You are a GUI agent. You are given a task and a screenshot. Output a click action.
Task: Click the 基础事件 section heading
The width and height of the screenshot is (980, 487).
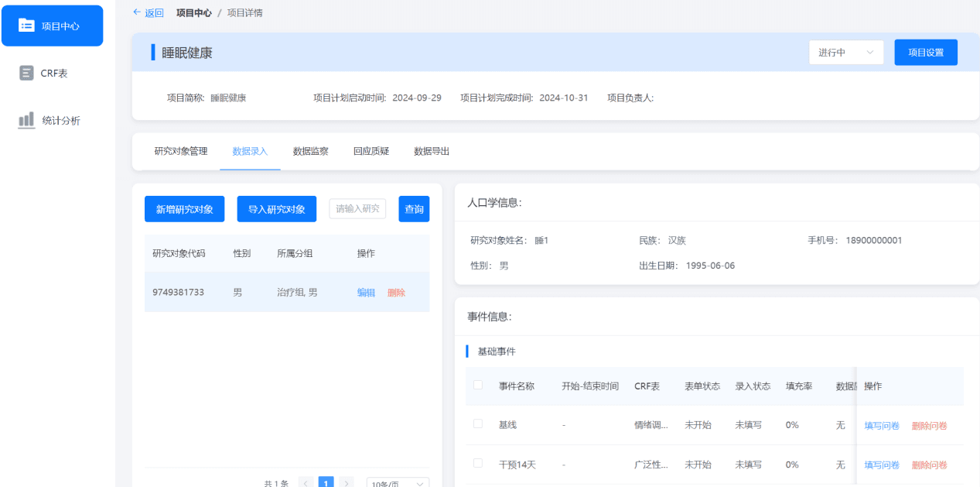497,351
